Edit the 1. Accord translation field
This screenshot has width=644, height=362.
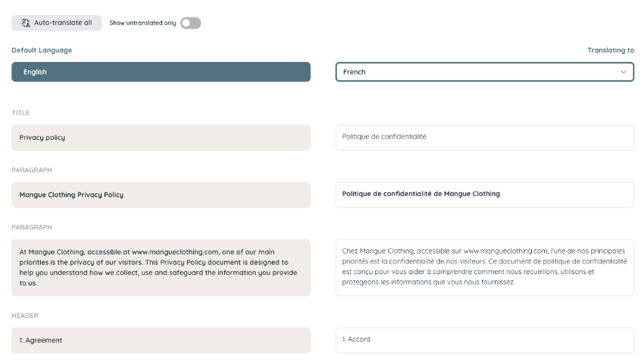tap(485, 340)
